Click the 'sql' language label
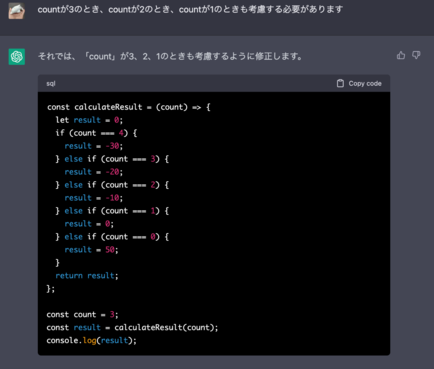Screen dimensions: 434x369 [51, 83]
